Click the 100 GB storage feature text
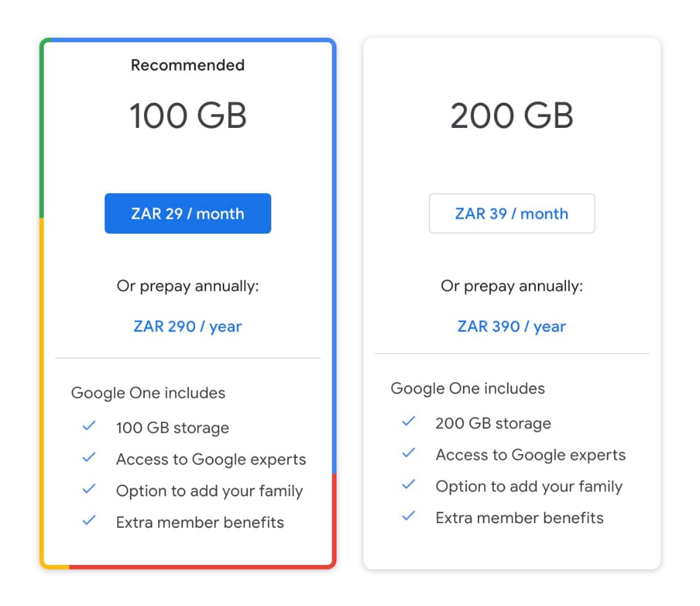The height and width of the screenshot is (606, 700). click(172, 428)
